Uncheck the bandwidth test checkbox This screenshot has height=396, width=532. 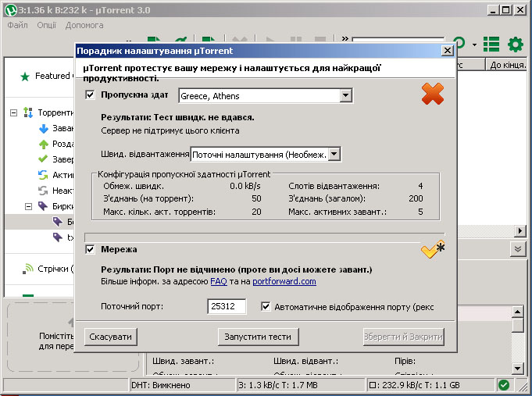90,95
